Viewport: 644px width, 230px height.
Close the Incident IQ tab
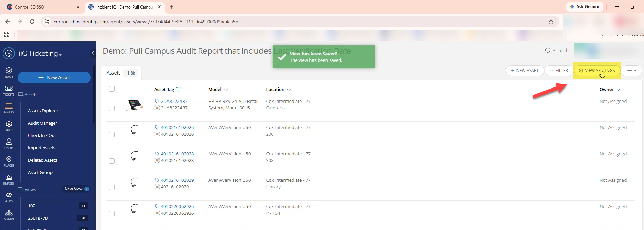click(x=159, y=7)
